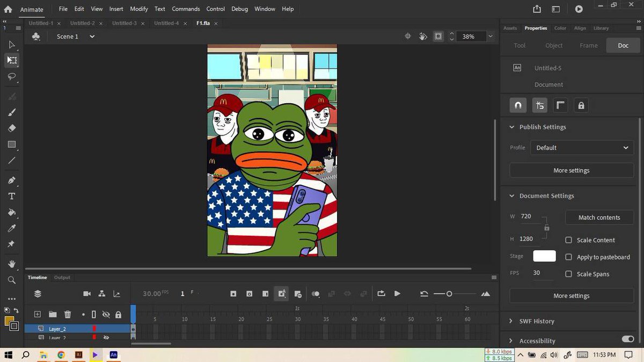Click the fill color swatch in toolbar
Screen dimensions: 644x362
(9, 321)
